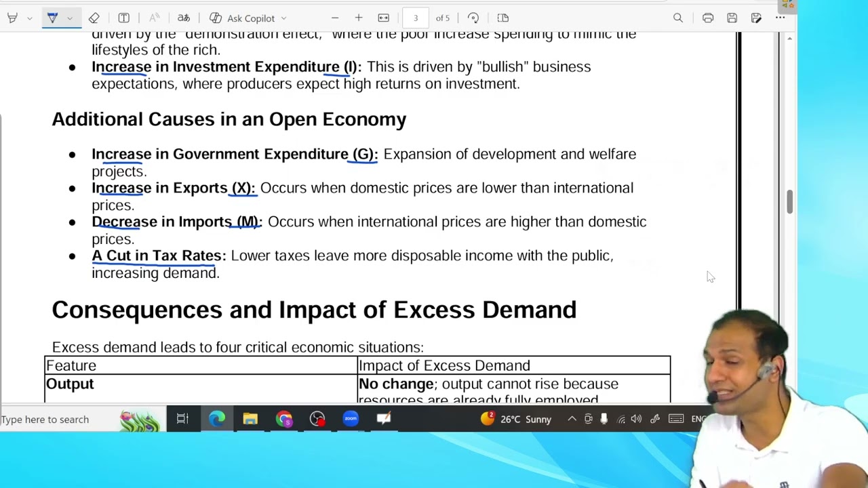
Task: Click the Meet Now tray icon
Action: [x=588, y=420]
